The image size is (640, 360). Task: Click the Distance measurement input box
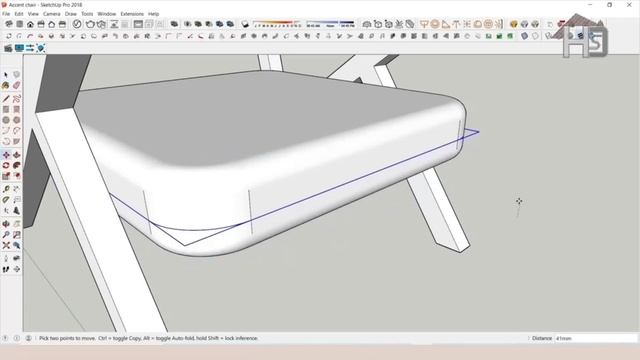[596, 338]
